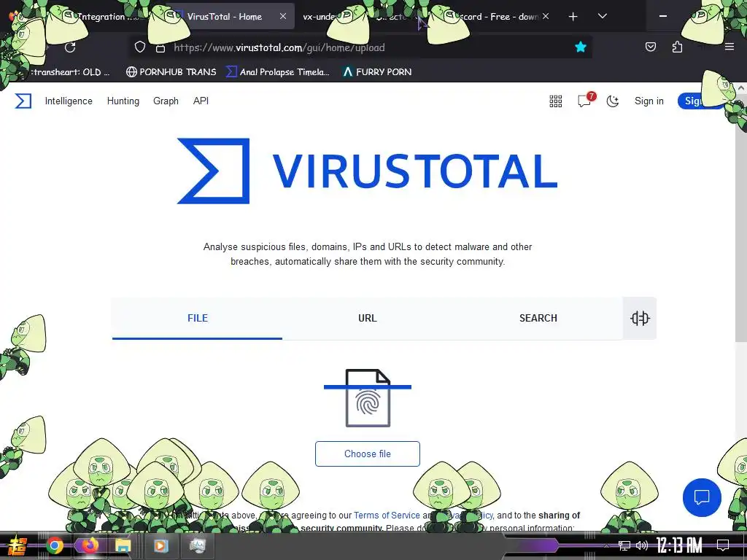Click the site security lock icon

(160, 47)
